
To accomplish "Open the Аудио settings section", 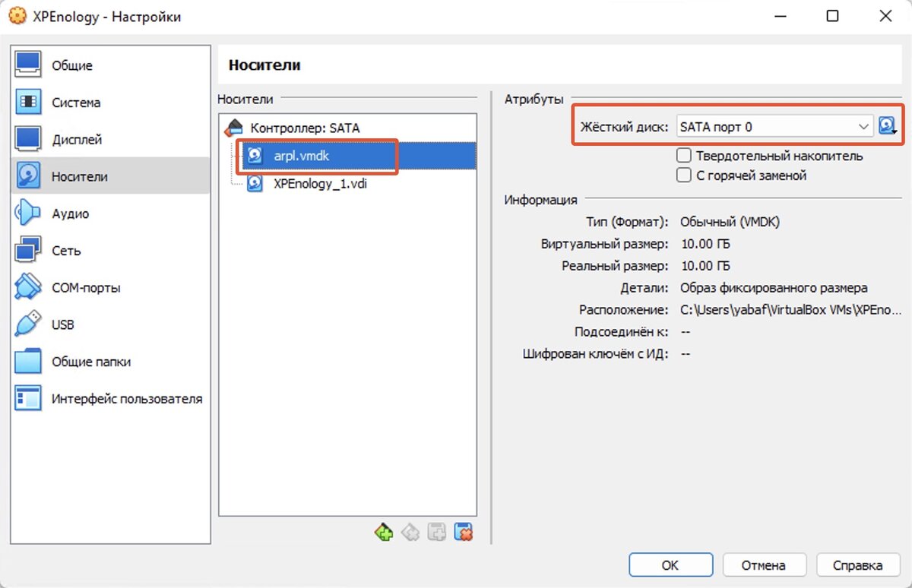I will click(111, 213).
